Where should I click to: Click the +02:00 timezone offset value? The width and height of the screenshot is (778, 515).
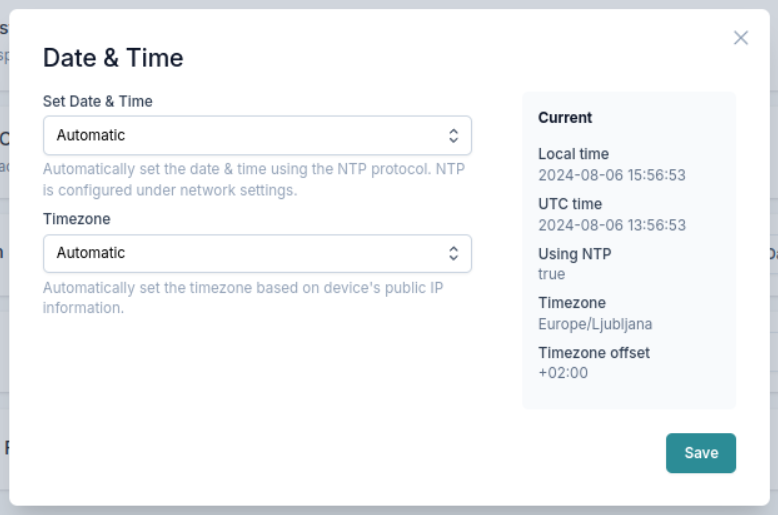point(563,373)
